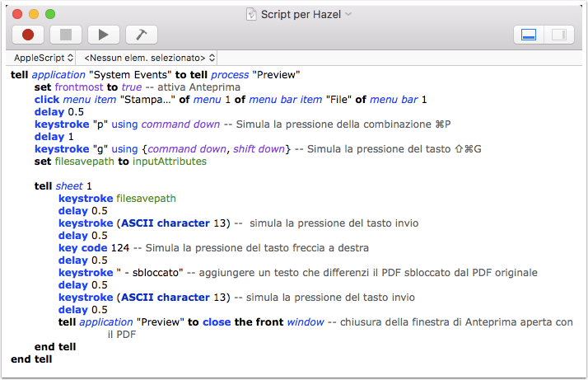This screenshot has width=588, height=380.
Task: Expand the Script per Hazel title chevron
Action: 348,14
